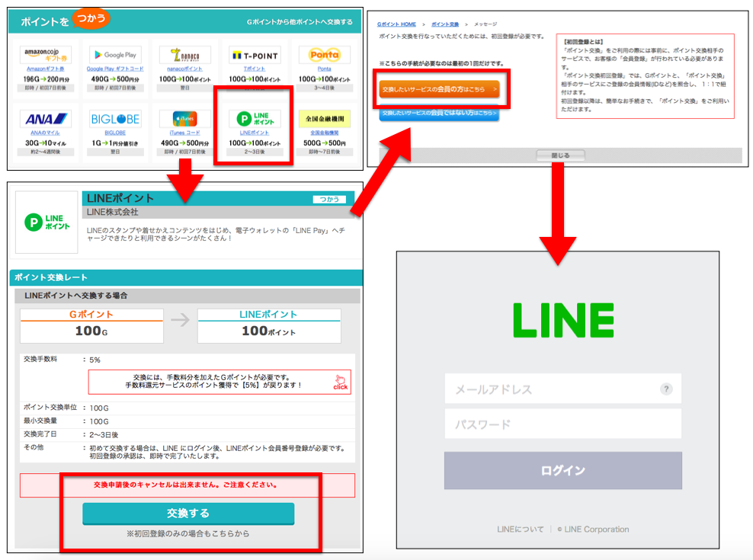753x560 pixels.
Task: Click the 100G Gポイント value box
Action: pos(91,326)
